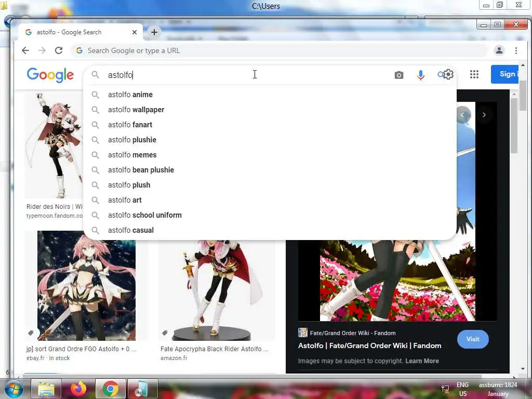Open Chrome three-dot menu
The height and width of the screenshot is (399, 532).
[x=516, y=50]
